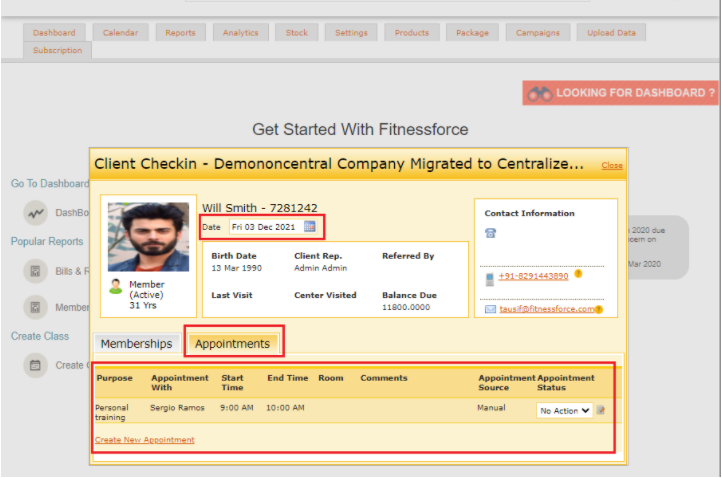The image size is (722, 478).
Task: Click the green member status icon
Action: pyautogui.click(x=116, y=286)
